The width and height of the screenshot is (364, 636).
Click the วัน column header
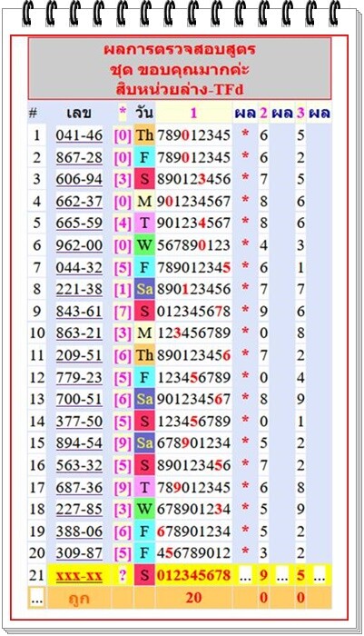coord(144,113)
